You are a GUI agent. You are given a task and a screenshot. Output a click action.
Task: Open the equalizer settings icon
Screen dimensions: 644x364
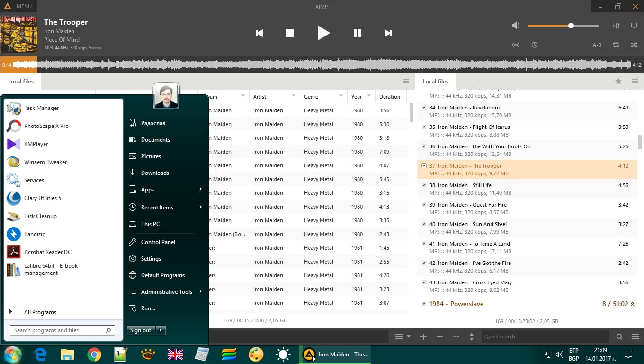pyautogui.click(x=616, y=26)
